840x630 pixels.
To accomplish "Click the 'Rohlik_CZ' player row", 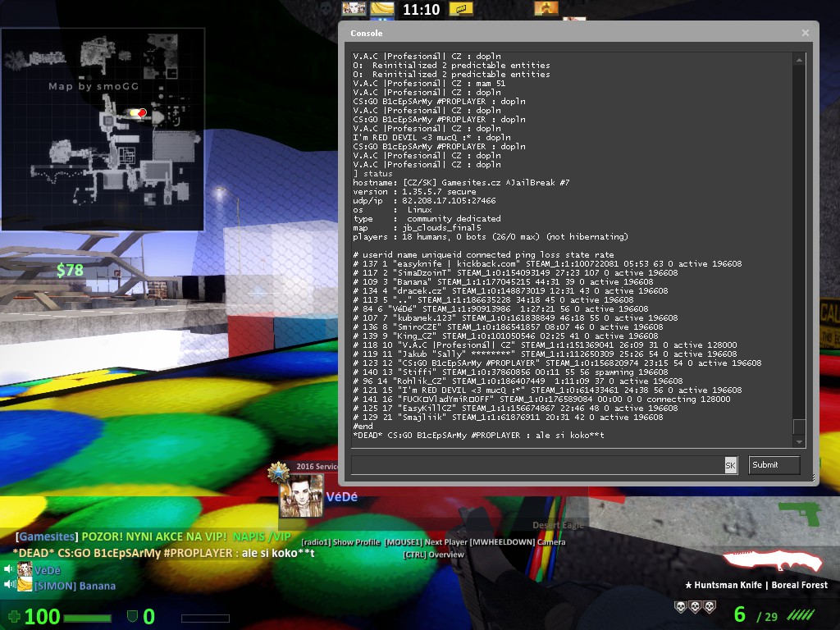I will tap(518, 381).
